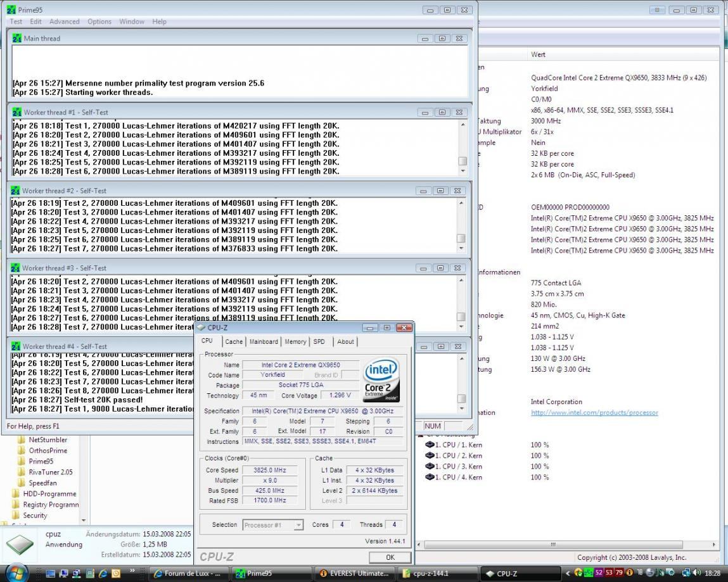Switch to the Mainboard tab in CPU-Z
728x582 pixels.
[x=264, y=341]
